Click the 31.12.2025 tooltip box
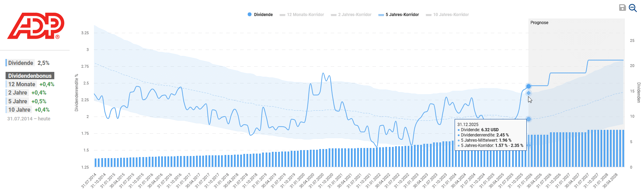 click(x=490, y=135)
